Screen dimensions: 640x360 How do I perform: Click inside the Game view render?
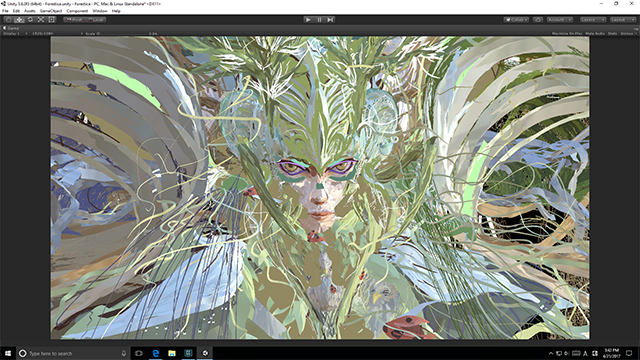(320, 188)
